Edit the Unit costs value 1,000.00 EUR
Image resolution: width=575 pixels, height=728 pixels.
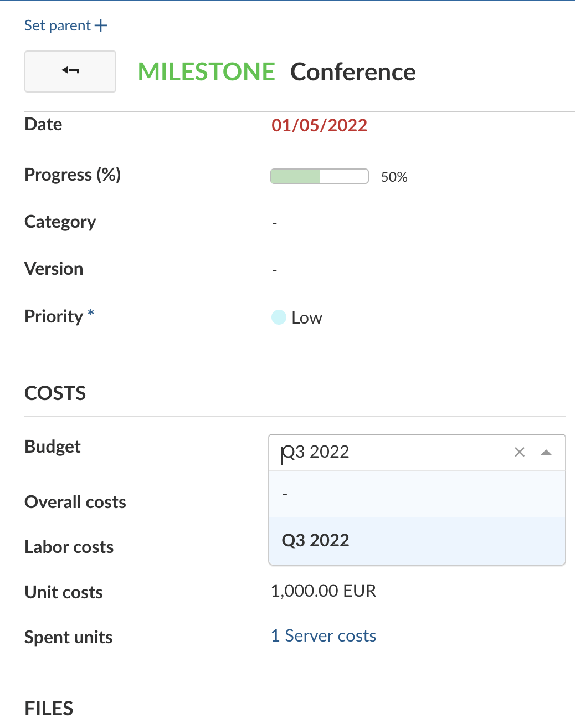point(324,591)
